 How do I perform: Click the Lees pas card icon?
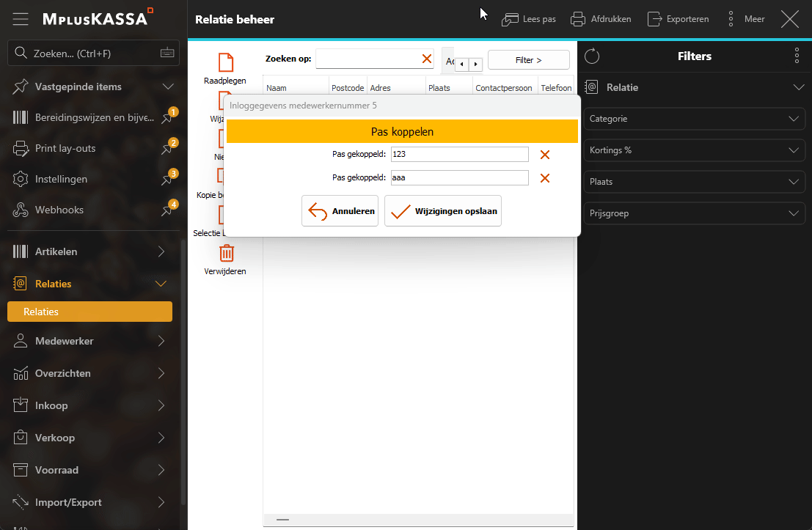point(510,19)
